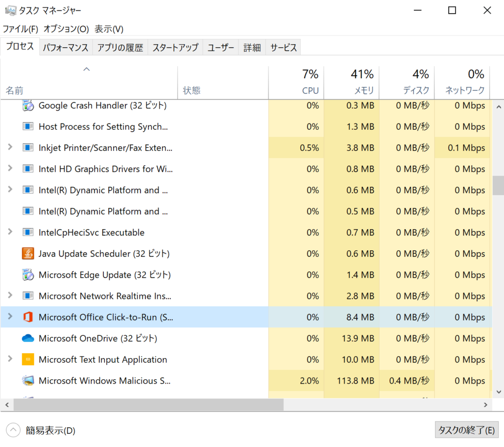The image size is (504, 447).
Task: Switch to the 詳細 tab
Action: point(252,48)
